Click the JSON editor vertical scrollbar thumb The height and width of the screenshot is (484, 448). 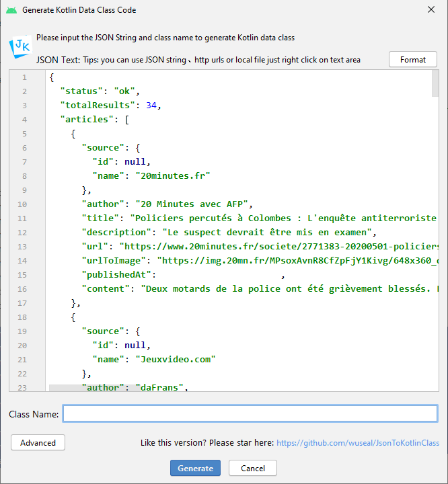point(435,84)
